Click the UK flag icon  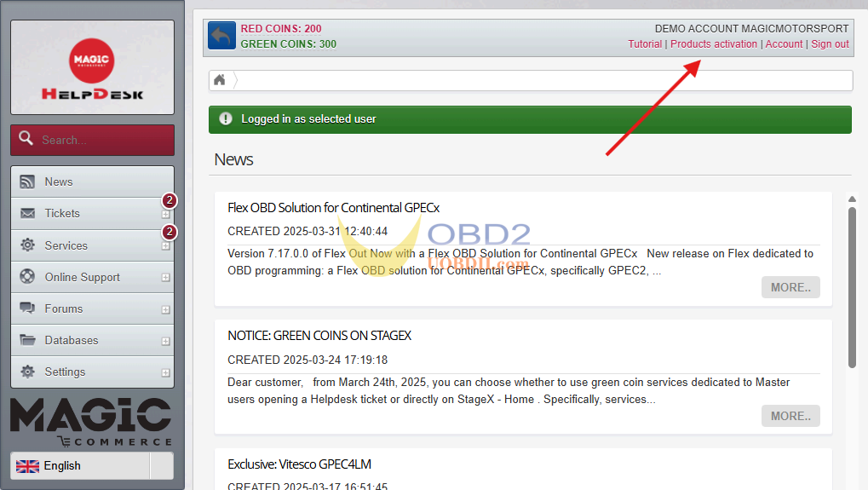[27, 466]
